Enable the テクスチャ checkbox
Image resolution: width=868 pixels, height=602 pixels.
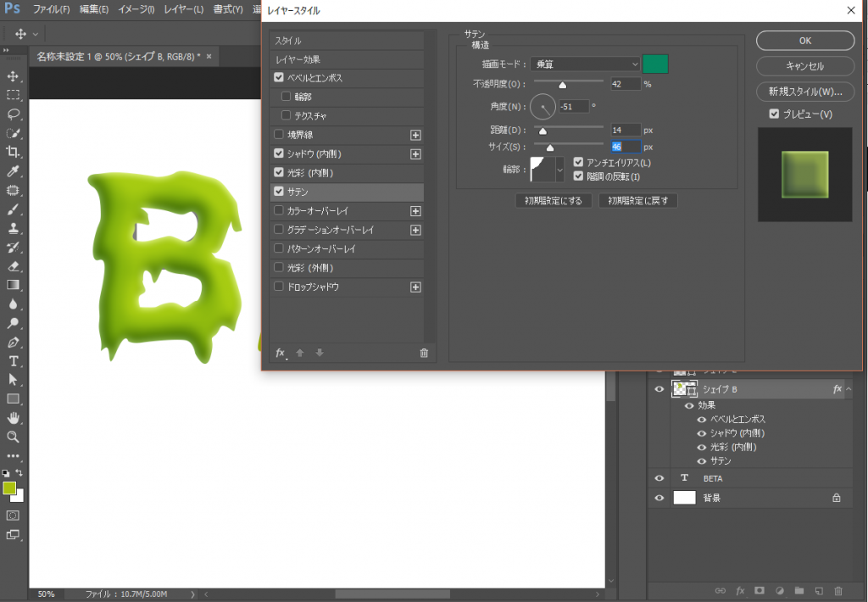287,115
